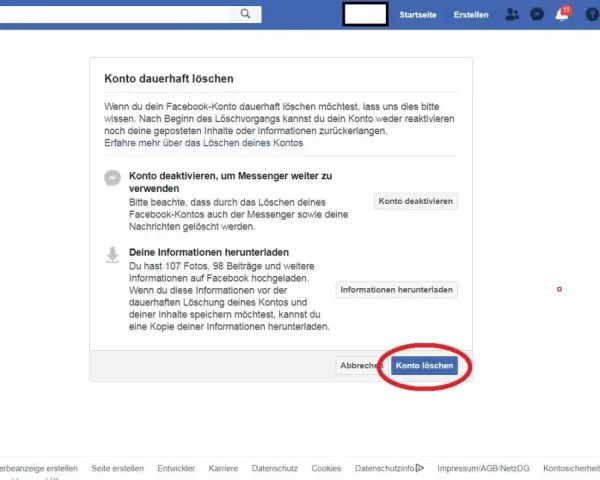Open the Messenger icon in top bar
The image size is (600, 480).
(x=537, y=15)
